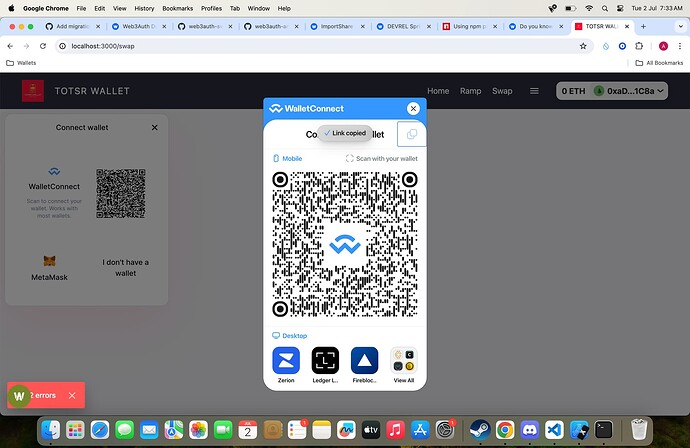Open Terminal from the dock

click(x=604, y=430)
